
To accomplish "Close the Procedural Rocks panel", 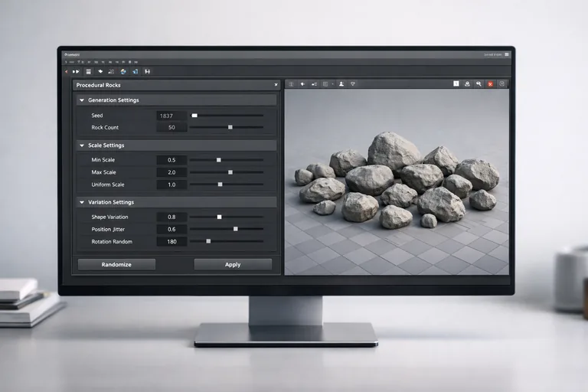I will pyautogui.click(x=276, y=85).
